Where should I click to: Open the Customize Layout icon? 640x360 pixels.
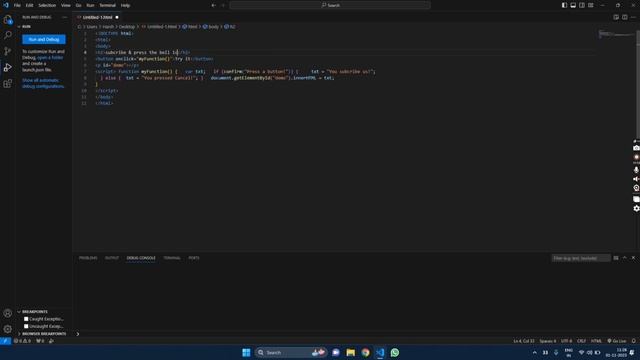591,5
